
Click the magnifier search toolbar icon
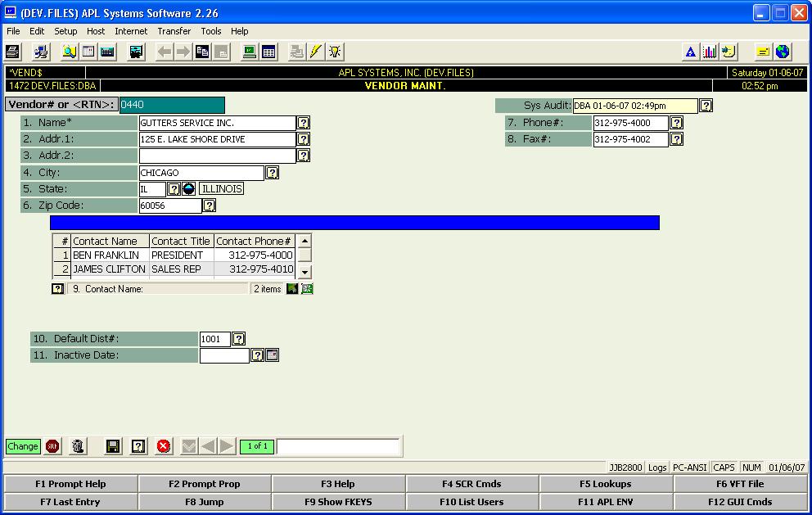70,52
